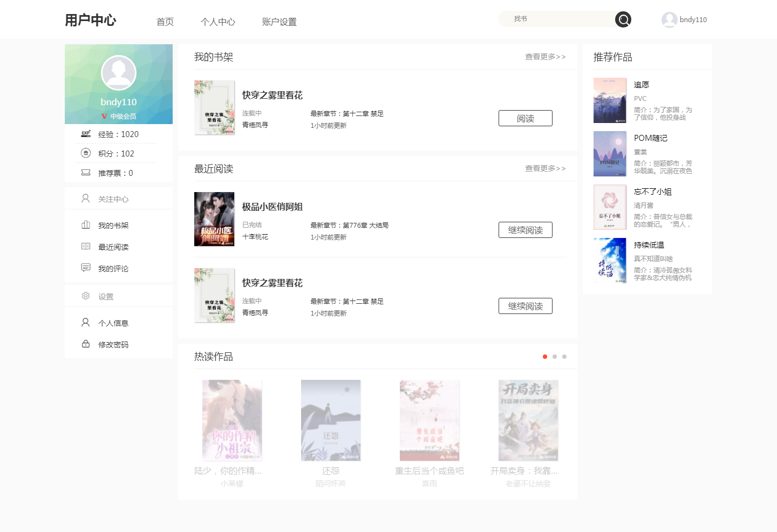
Task: Click the 最近阅读 sidebar book icon
Action: pos(86,247)
